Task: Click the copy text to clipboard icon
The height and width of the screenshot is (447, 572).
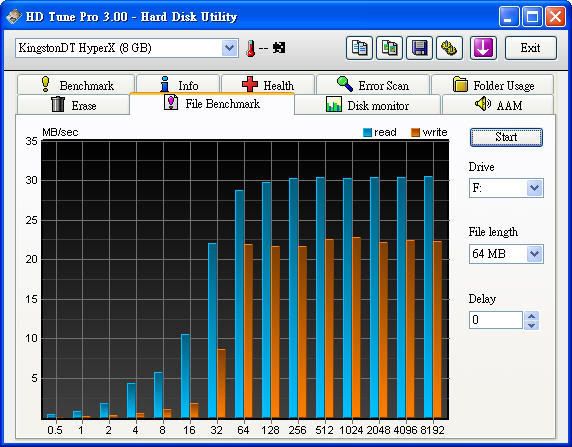Action: pyautogui.click(x=359, y=48)
